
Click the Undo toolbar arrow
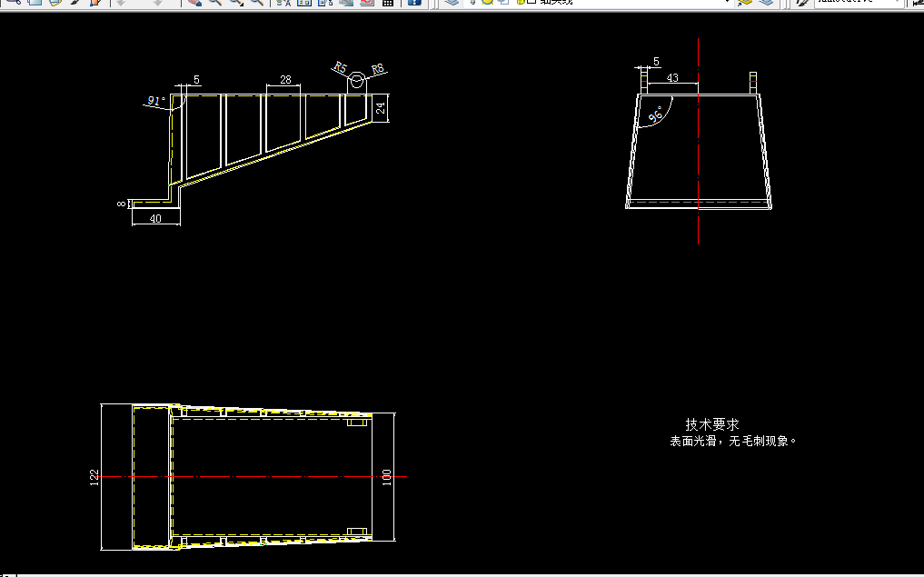tap(123, 4)
